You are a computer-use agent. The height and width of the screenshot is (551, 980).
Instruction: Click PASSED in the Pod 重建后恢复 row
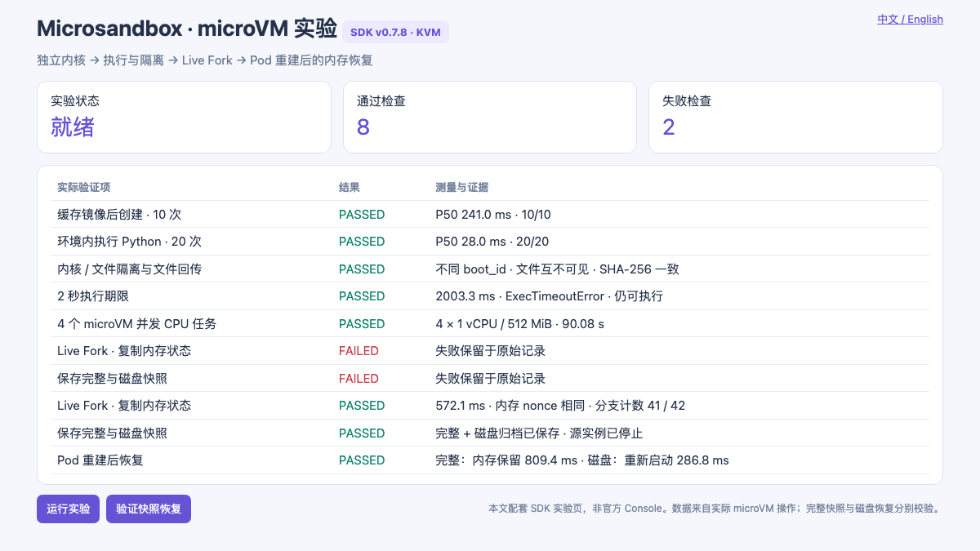[362, 460]
